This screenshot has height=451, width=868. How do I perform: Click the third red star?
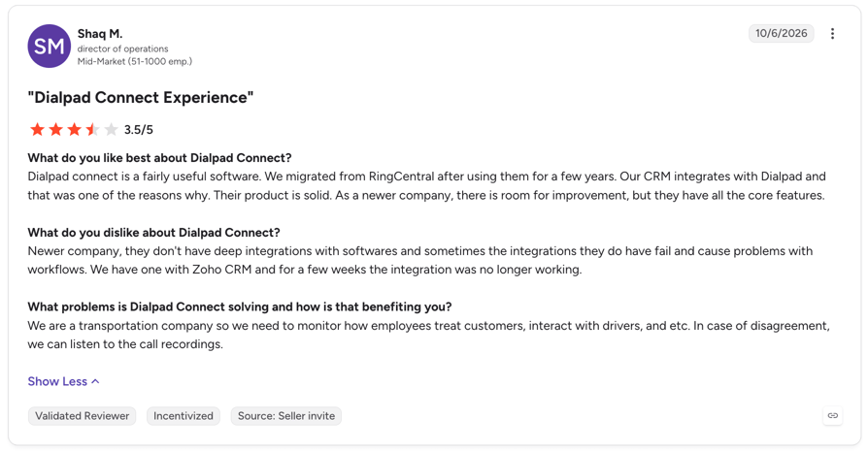click(x=74, y=130)
